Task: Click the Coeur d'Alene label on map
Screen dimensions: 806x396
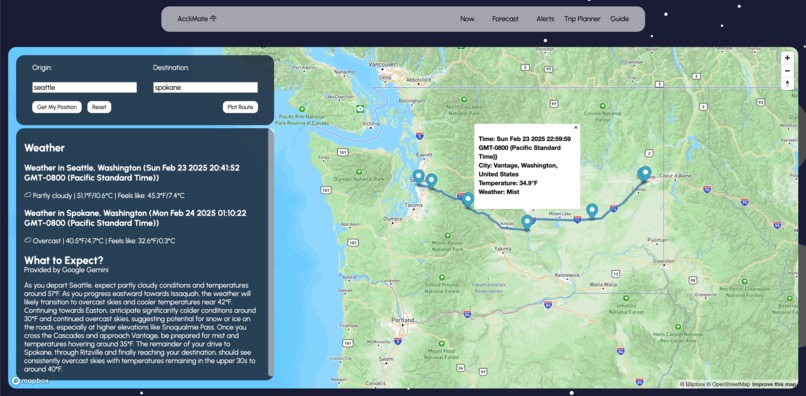Action: (x=676, y=175)
